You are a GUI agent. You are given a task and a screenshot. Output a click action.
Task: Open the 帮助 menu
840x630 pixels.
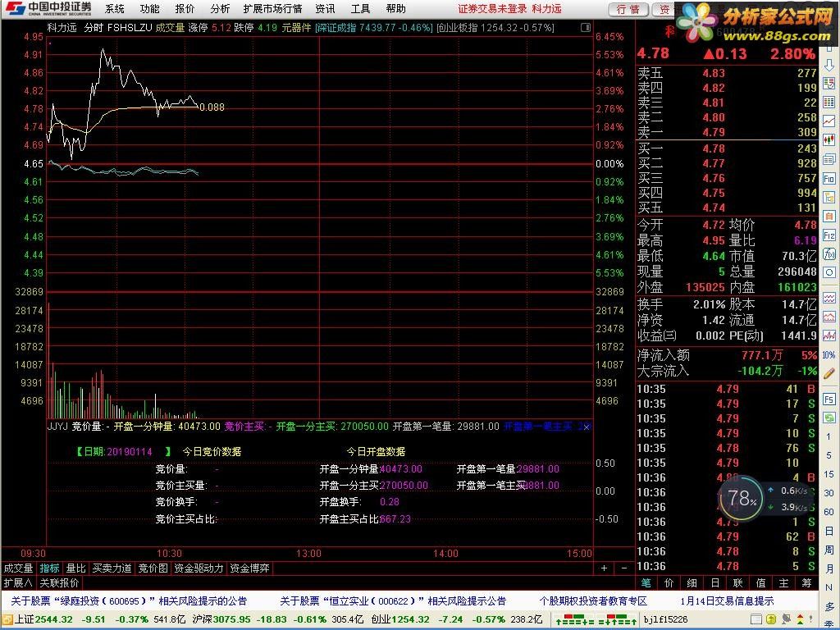point(396,8)
